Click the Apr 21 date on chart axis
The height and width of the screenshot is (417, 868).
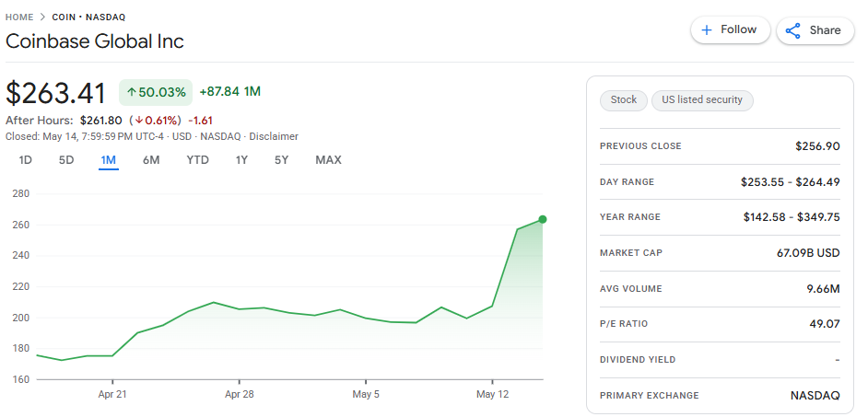(112, 396)
